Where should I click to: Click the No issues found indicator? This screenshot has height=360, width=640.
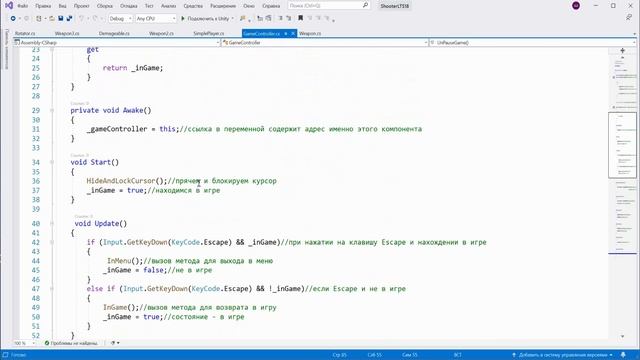click(71, 343)
